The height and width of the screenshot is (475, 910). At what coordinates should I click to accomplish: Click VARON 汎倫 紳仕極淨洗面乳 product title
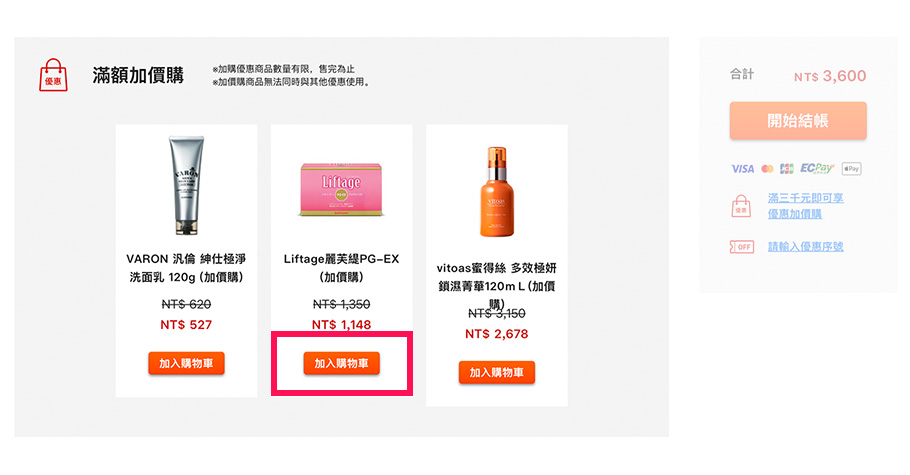coord(186,268)
